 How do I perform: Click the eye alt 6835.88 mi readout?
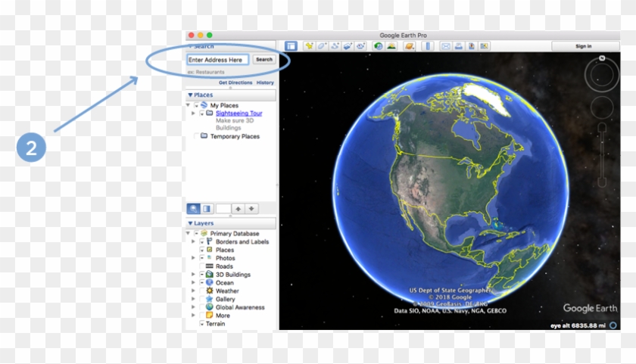(x=578, y=325)
